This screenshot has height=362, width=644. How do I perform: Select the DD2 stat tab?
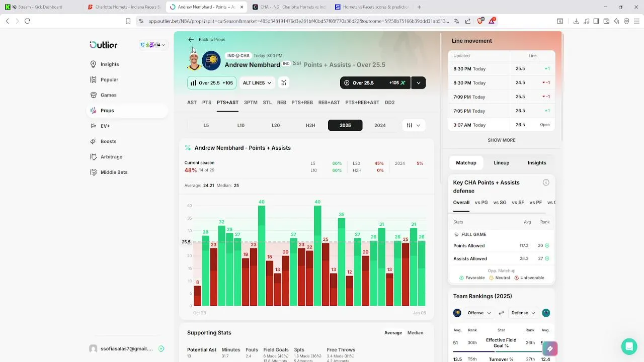coord(390,103)
